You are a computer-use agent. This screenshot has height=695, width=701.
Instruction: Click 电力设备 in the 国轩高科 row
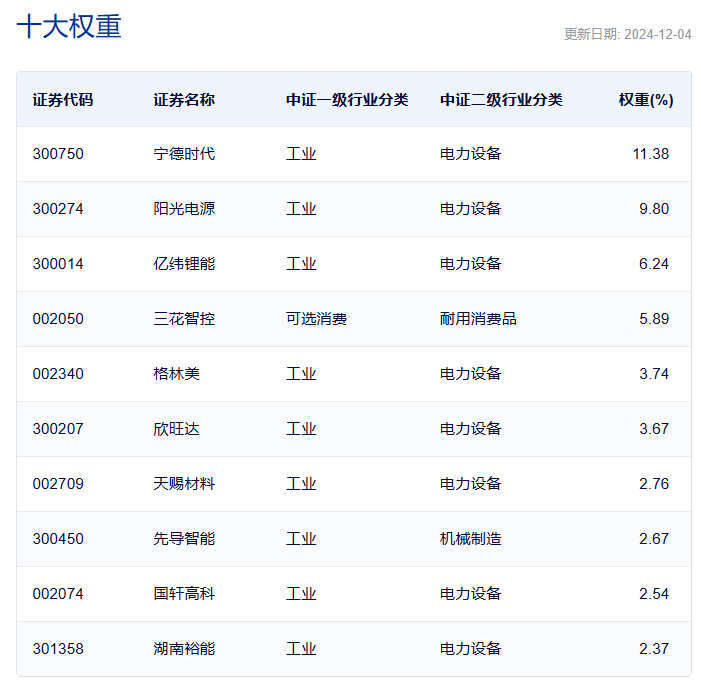[471, 594]
